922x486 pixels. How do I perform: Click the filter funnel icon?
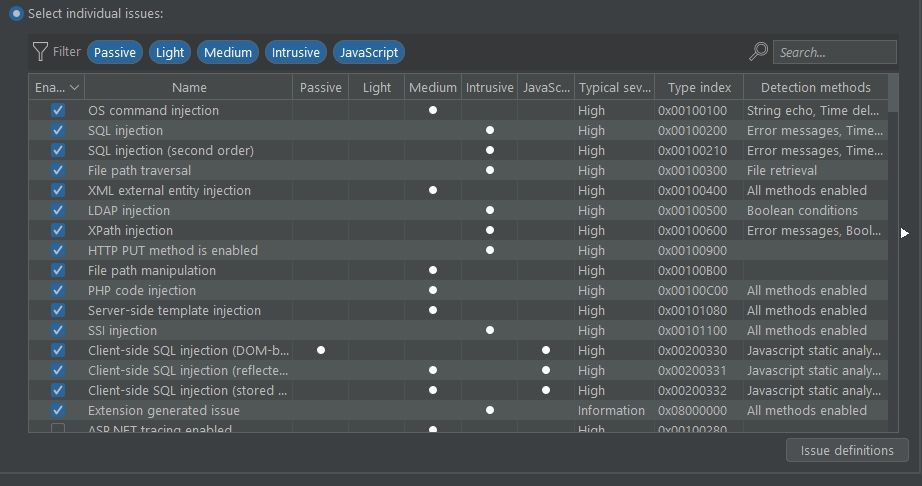point(39,52)
